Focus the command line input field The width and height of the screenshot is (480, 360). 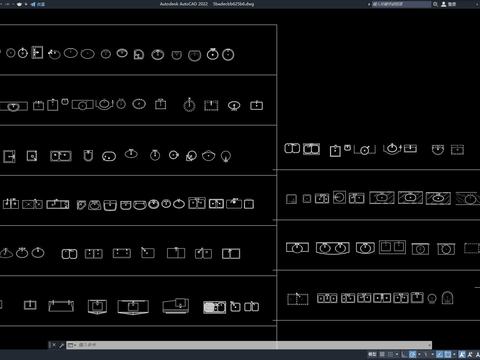(x=250, y=345)
